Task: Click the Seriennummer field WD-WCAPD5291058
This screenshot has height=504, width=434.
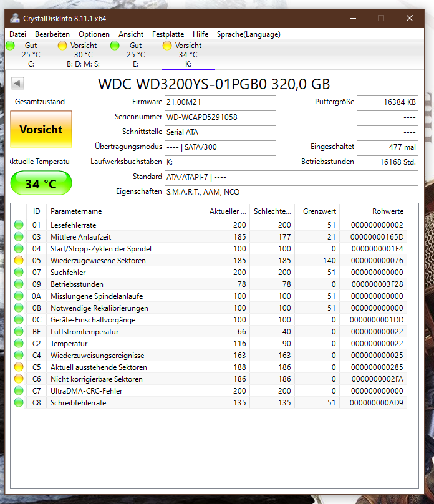Action: click(220, 117)
